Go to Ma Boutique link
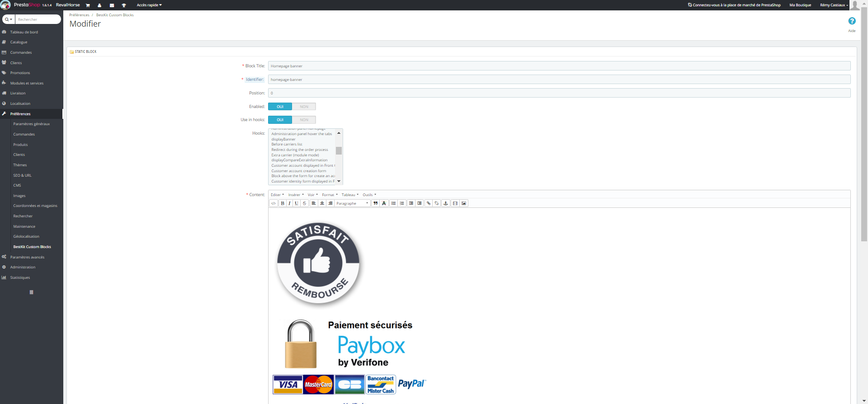The height and width of the screenshot is (404, 868). 800,5
